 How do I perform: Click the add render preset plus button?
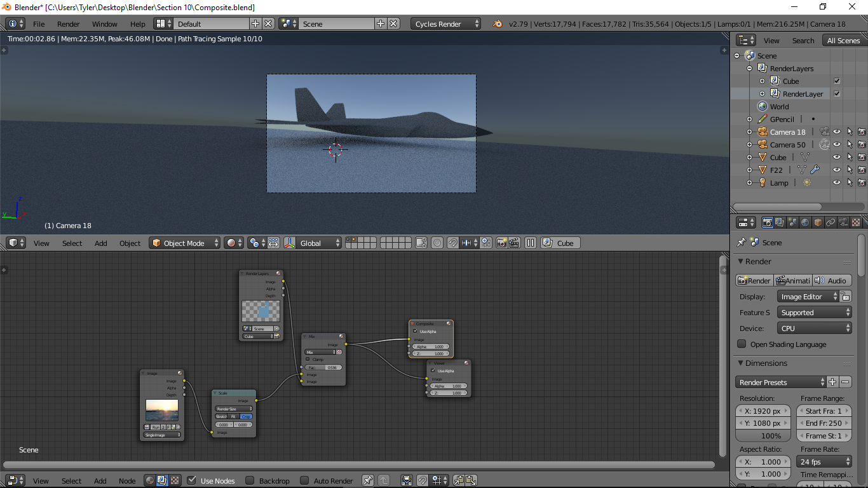click(x=832, y=382)
